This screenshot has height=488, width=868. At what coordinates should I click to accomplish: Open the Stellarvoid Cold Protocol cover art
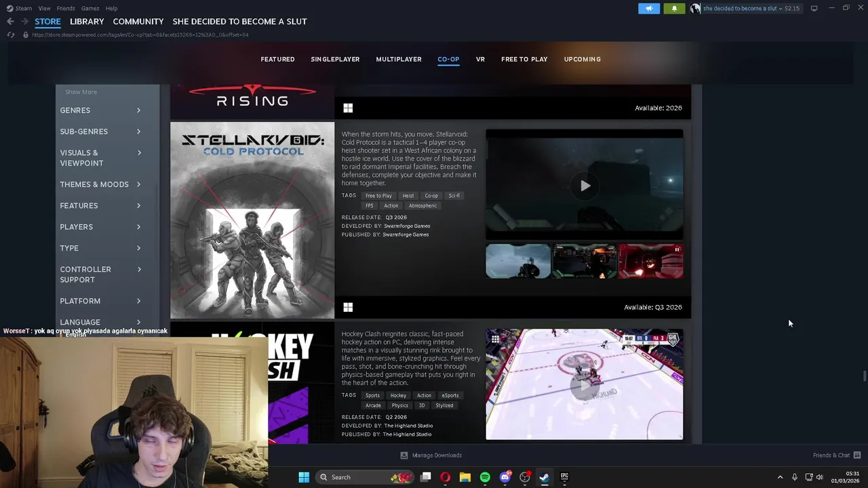[252, 220]
